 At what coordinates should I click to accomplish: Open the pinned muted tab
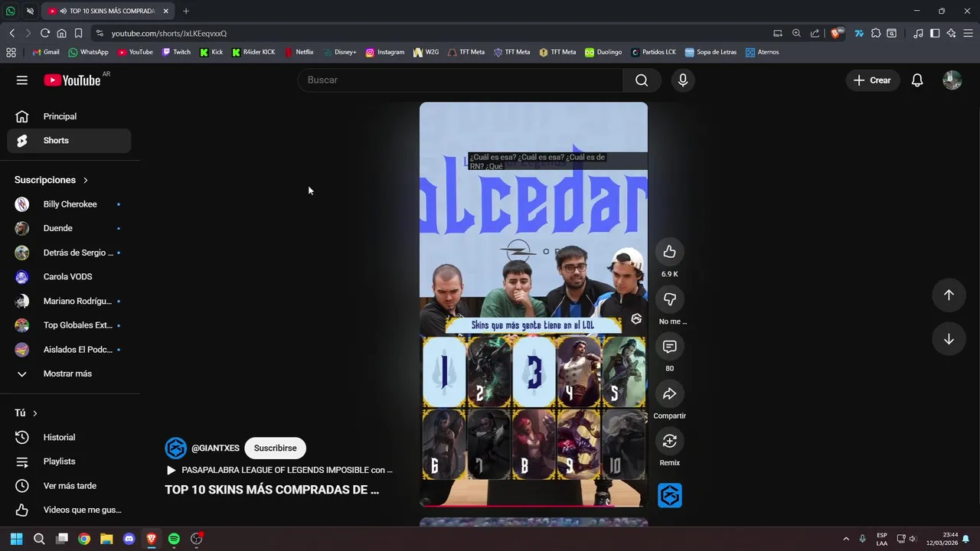30,11
